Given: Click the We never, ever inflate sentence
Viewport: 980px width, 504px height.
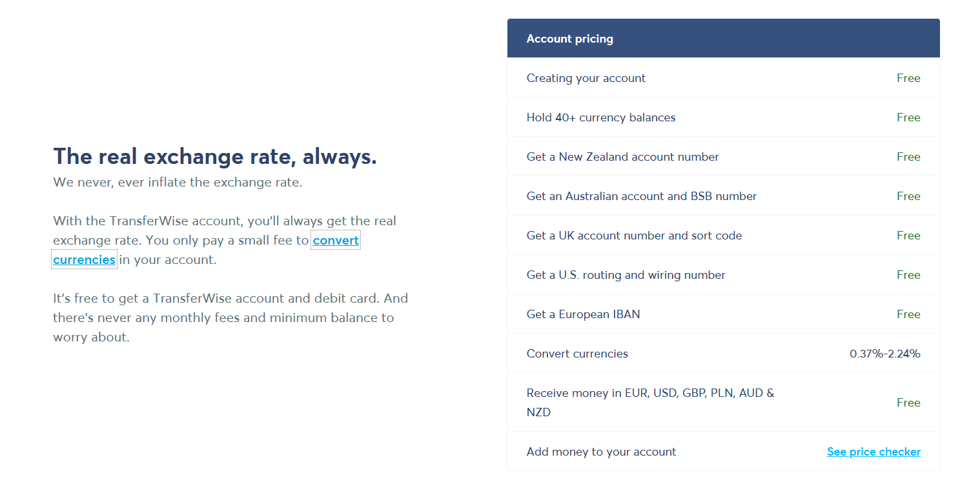Looking at the screenshot, I should tap(178, 182).
